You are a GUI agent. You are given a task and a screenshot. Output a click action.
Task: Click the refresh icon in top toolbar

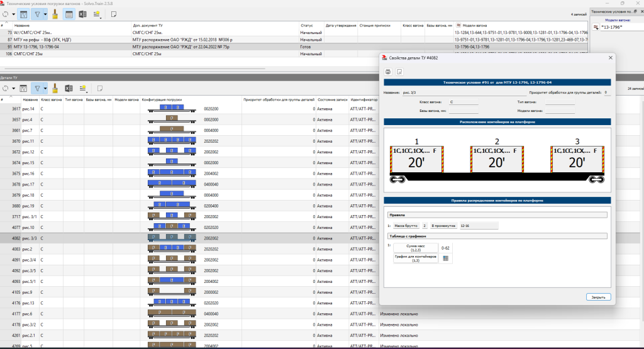(5, 14)
